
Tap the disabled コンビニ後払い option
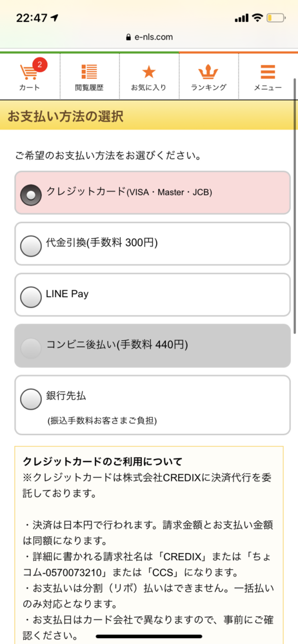[x=152, y=346]
